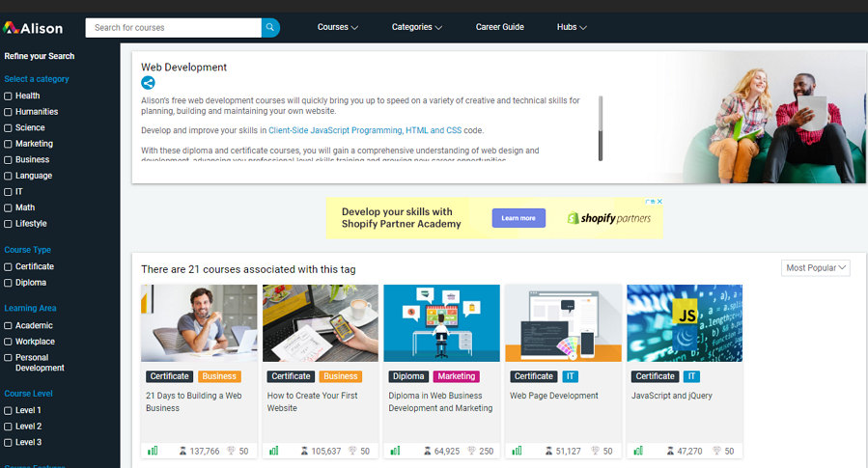Tick the Health category checkbox

(x=8, y=96)
